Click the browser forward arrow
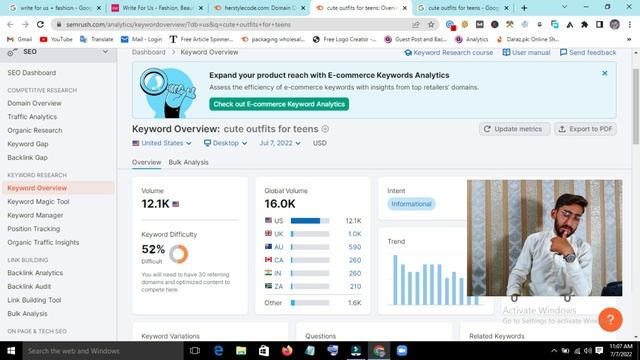640x360 pixels. pyautogui.click(x=25, y=24)
